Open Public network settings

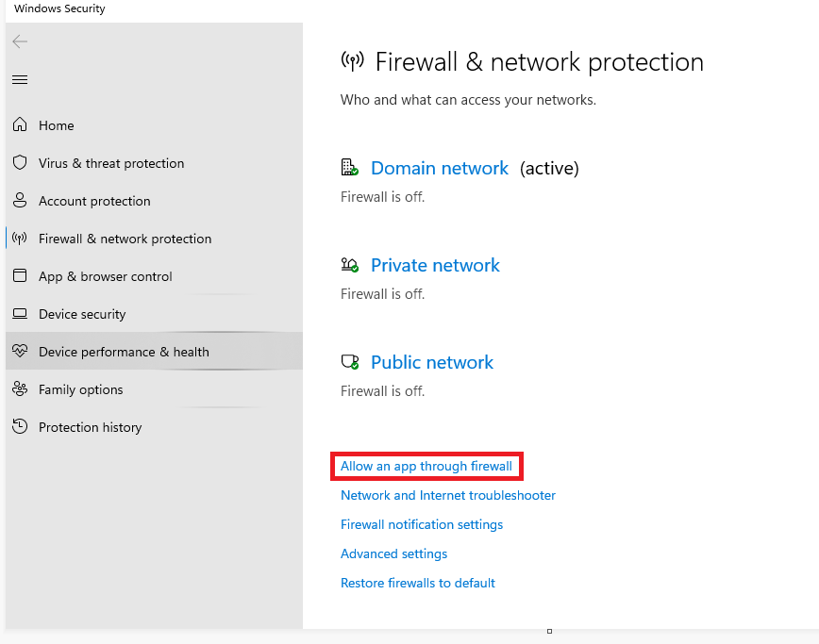432,362
